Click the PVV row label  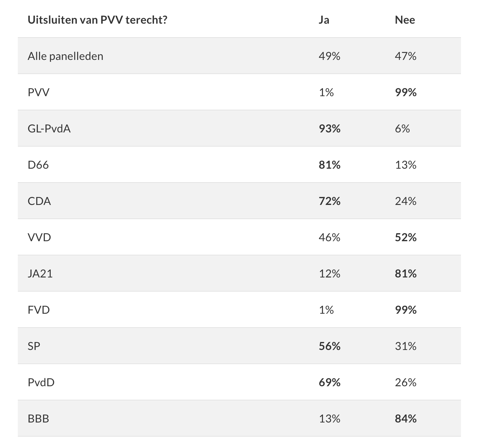(x=38, y=92)
